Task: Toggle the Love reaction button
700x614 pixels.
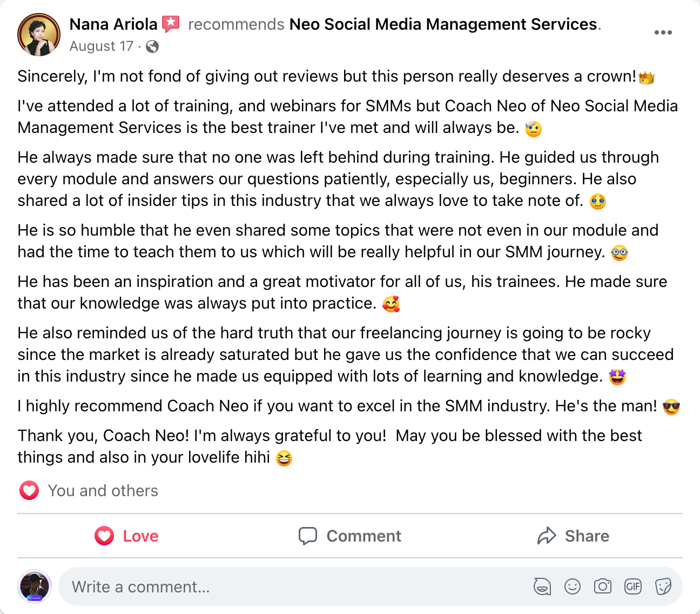Action: [127, 536]
